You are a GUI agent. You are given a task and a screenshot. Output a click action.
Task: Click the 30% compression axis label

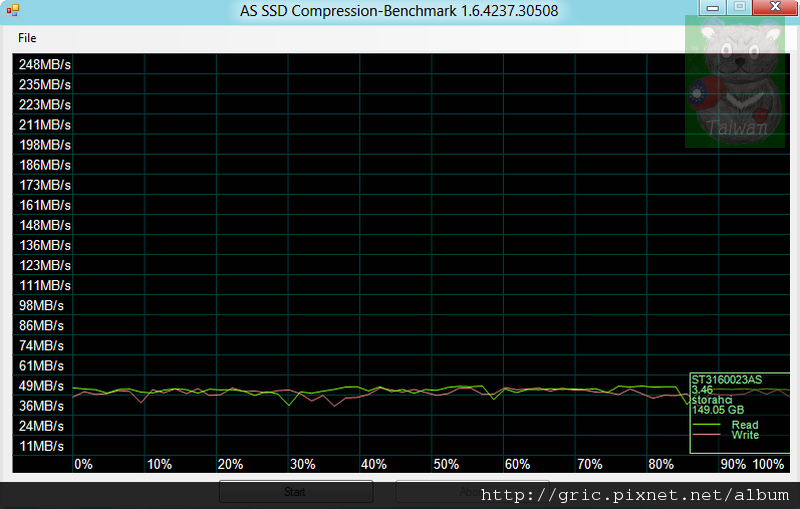(x=303, y=464)
